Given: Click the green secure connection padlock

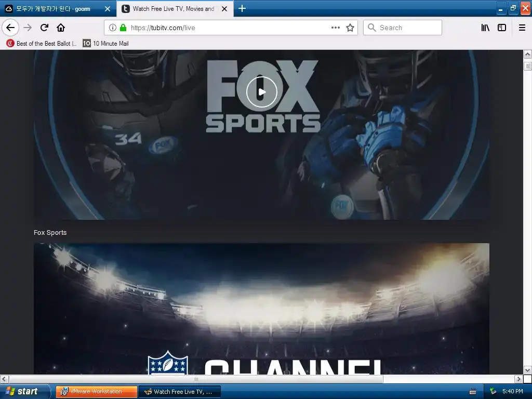Looking at the screenshot, I should coord(123,28).
